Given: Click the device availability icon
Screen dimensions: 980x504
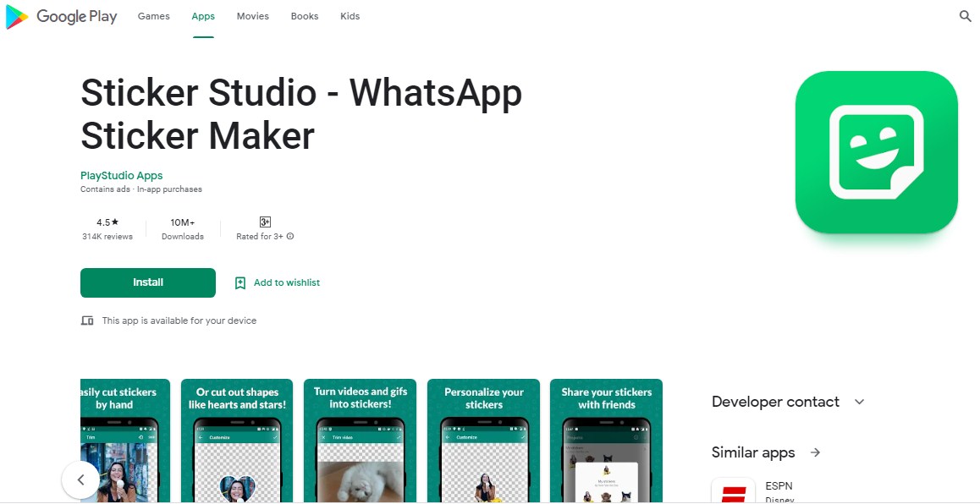Looking at the screenshot, I should (x=87, y=320).
